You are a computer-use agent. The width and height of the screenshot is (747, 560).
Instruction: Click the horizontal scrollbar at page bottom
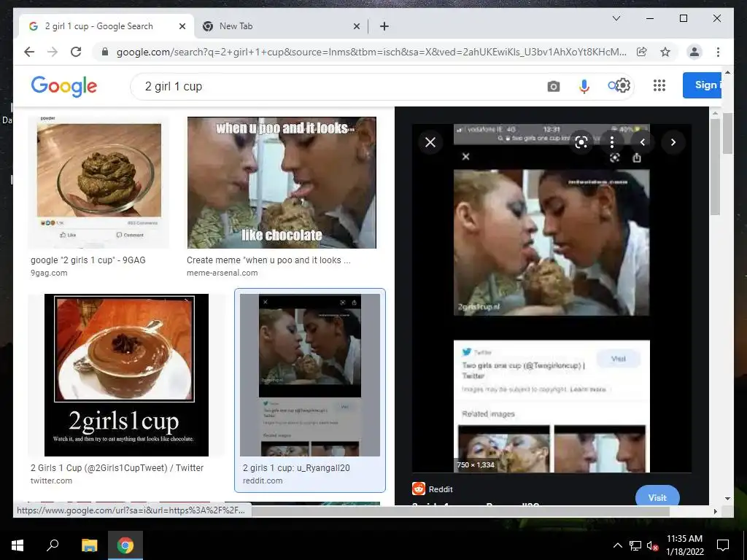click(x=460, y=511)
